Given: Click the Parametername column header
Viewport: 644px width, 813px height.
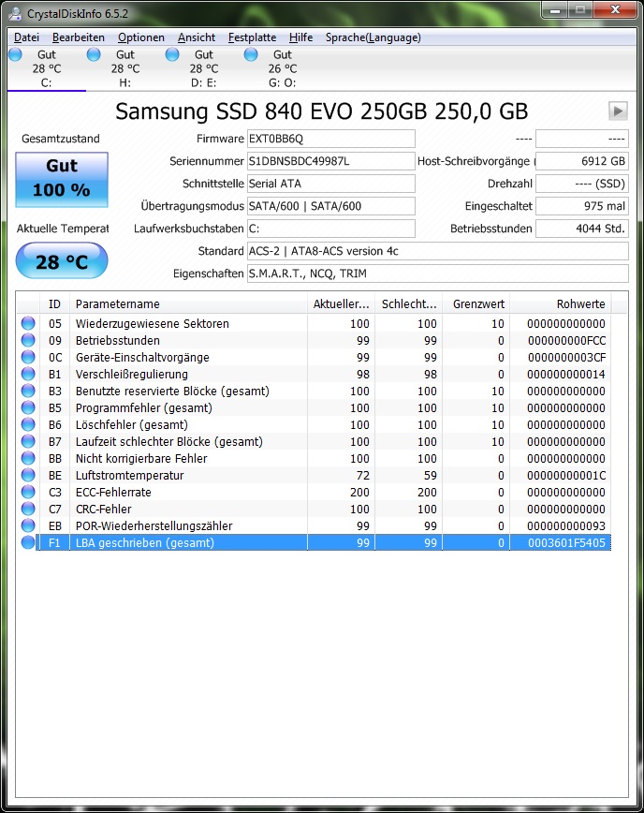Looking at the screenshot, I should click(188, 303).
